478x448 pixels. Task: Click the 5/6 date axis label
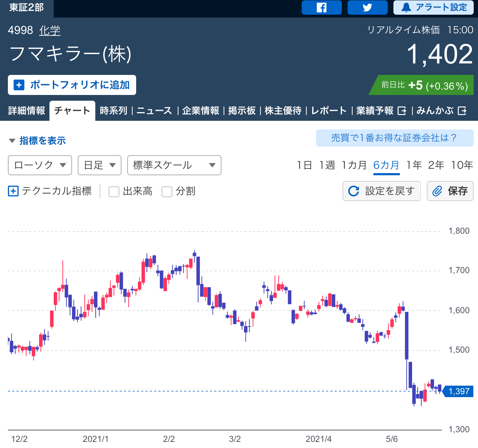coord(392,439)
